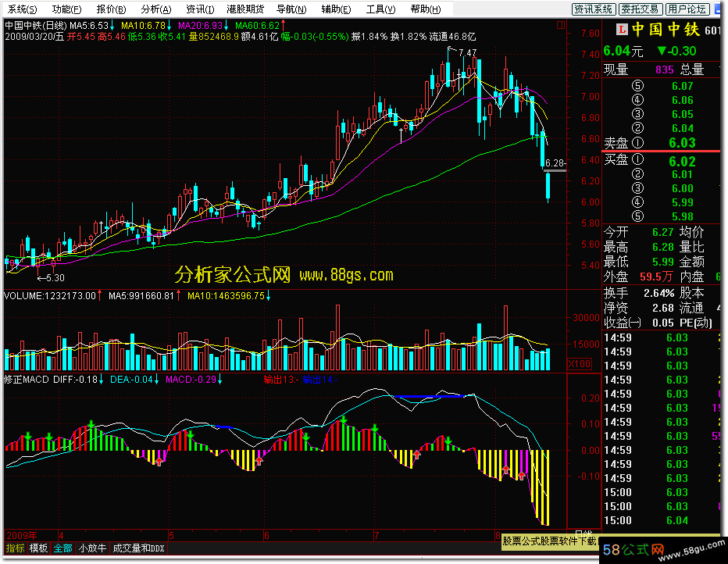Open the 分析(A) menu
Image resolution: width=728 pixels, height=564 pixels.
pyautogui.click(x=156, y=9)
